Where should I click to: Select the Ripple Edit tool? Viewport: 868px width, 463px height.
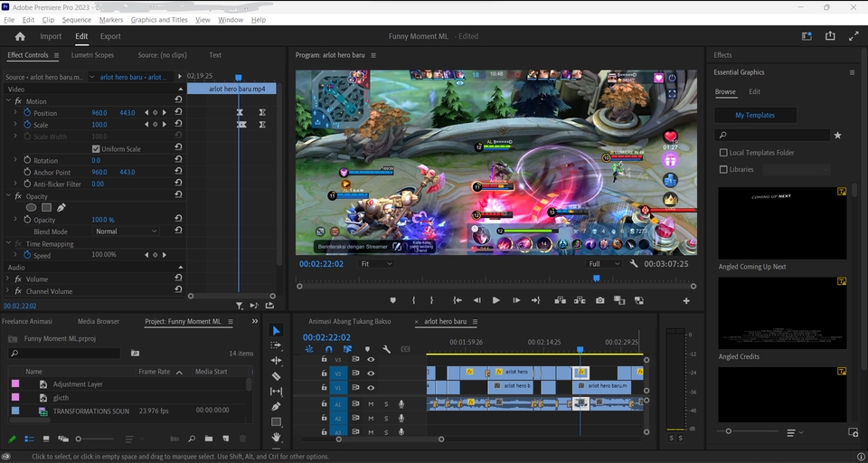pos(277,361)
